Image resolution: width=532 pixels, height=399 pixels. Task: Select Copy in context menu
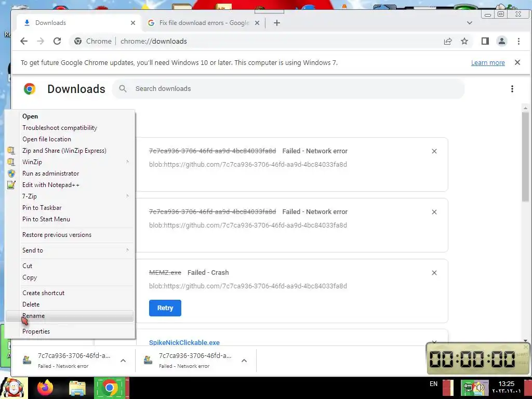[x=70, y=277]
